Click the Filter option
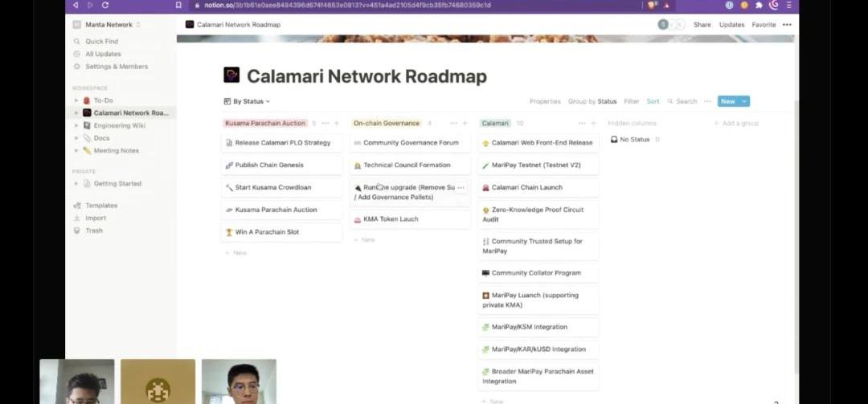 point(631,101)
